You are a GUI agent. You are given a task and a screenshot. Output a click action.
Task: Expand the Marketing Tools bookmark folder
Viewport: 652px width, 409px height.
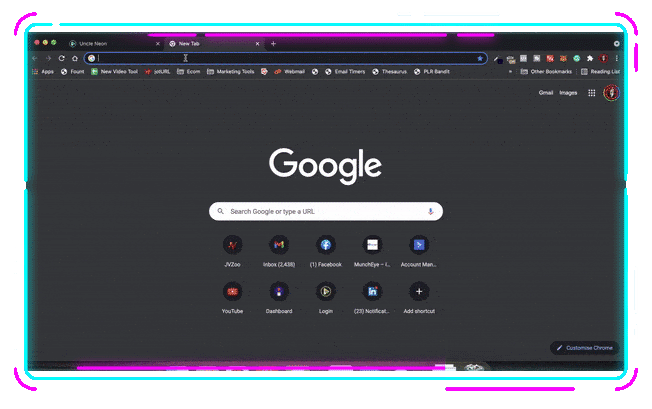click(x=230, y=71)
